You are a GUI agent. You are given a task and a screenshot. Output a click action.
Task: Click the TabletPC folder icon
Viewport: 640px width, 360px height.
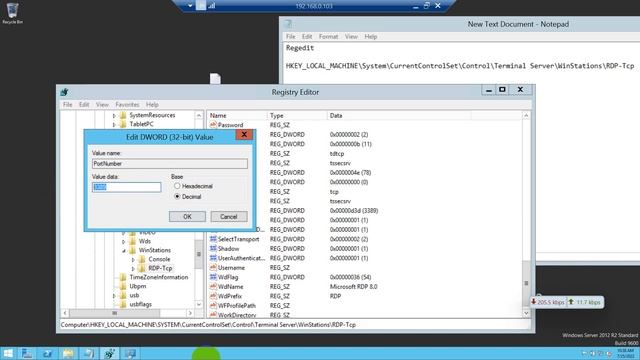coord(123,124)
